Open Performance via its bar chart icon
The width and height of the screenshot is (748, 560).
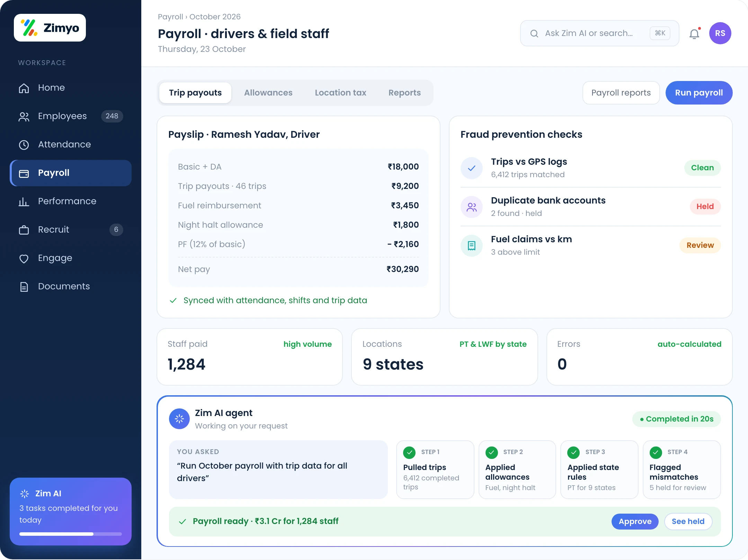tap(24, 201)
